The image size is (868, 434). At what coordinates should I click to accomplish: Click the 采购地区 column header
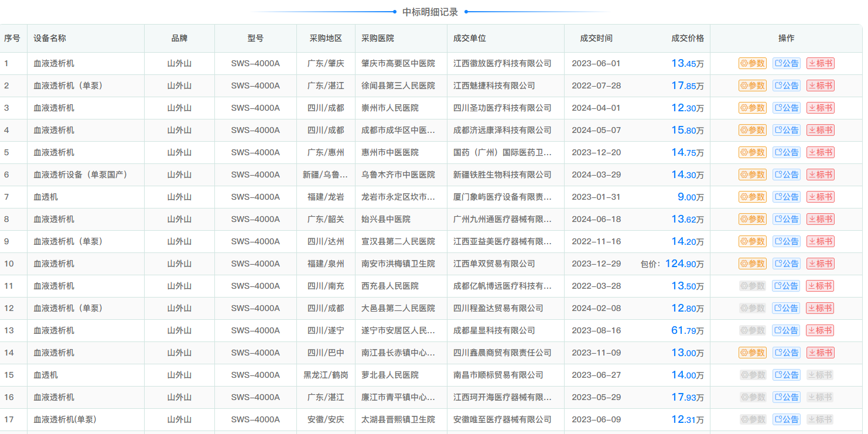[x=326, y=38]
